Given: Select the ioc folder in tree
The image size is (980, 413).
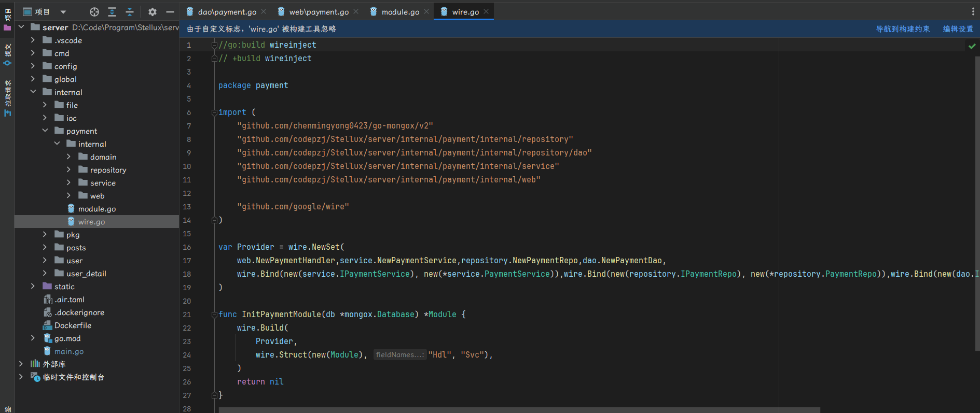Looking at the screenshot, I should [x=66, y=118].
